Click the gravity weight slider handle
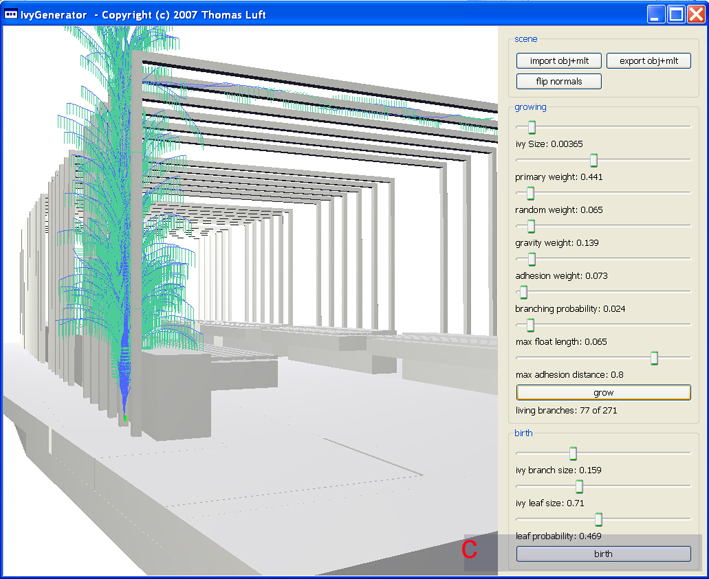Screen dimensions: 709x579 pyautogui.click(x=531, y=226)
